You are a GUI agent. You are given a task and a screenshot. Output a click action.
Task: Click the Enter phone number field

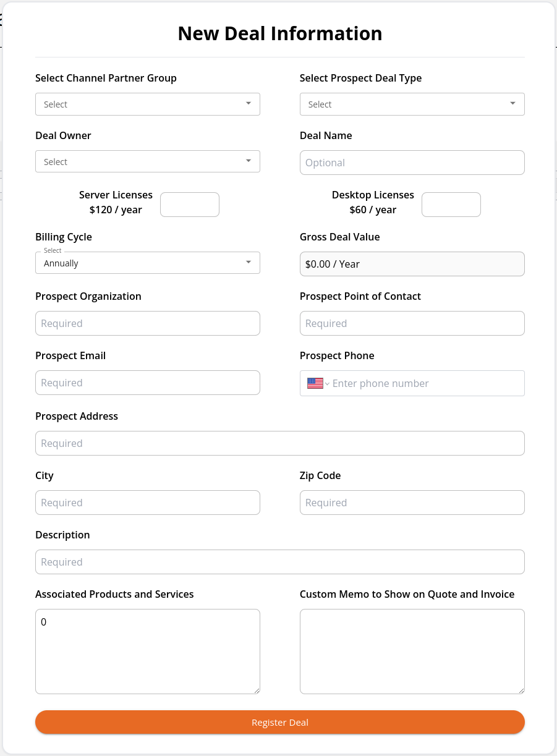click(x=427, y=383)
